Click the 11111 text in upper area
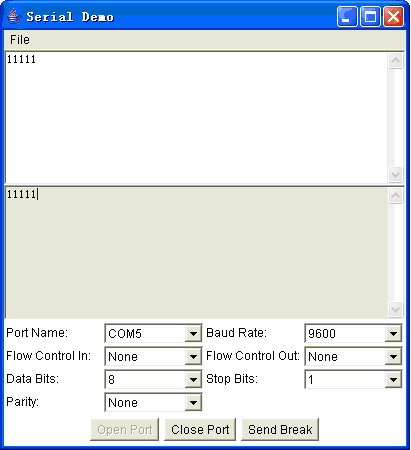The width and height of the screenshot is (411, 450). pyautogui.click(x=21, y=59)
